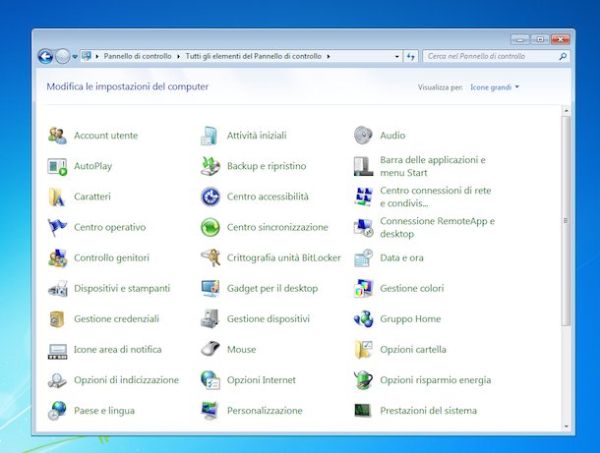600x453 pixels.
Task: Open the Gruppo Home icon
Action: [x=363, y=319]
